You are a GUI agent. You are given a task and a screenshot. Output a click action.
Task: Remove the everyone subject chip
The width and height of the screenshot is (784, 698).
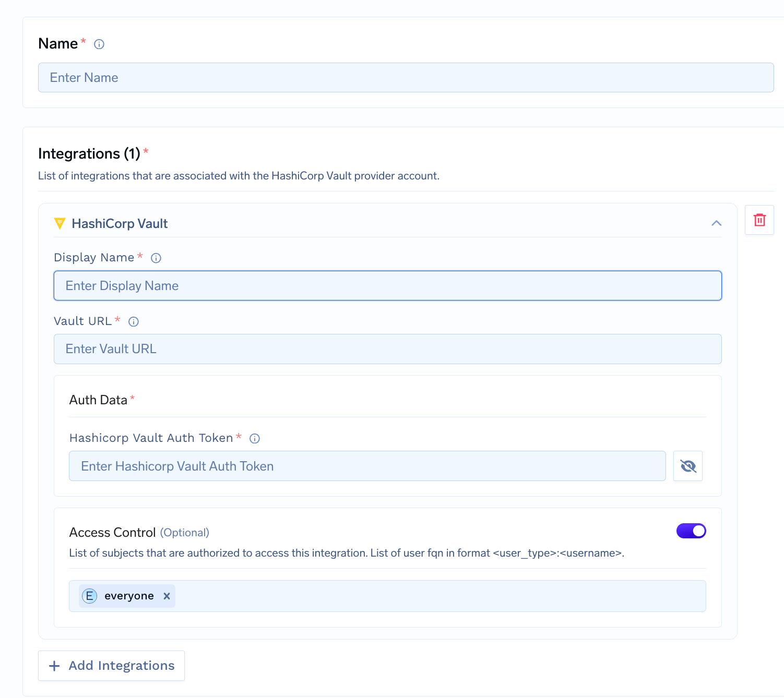(167, 596)
